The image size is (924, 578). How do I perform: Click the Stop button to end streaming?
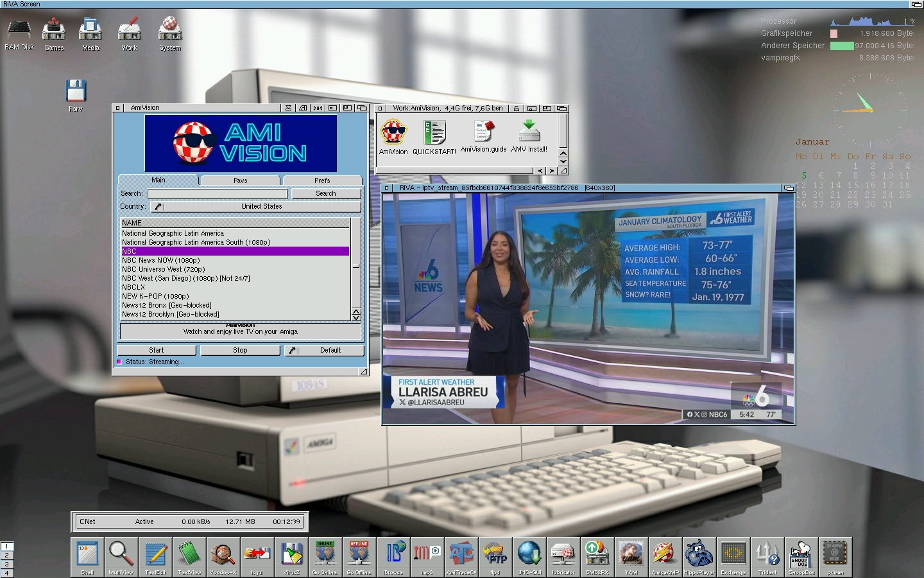click(241, 351)
